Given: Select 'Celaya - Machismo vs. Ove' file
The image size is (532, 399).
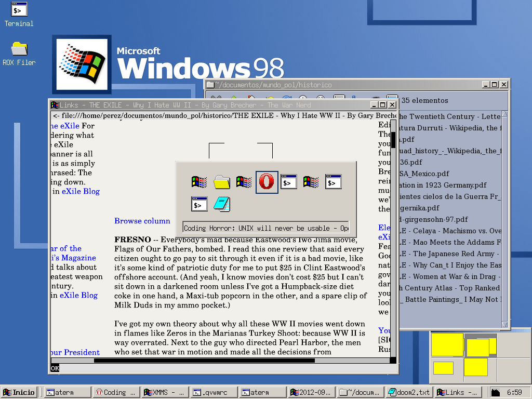Looking at the screenshot, I should [x=450, y=231].
